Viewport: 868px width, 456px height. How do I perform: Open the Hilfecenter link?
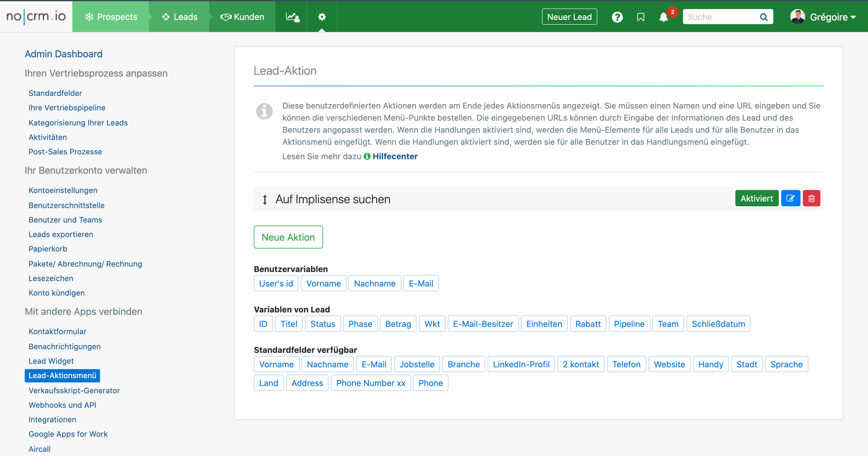[x=395, y=157]
